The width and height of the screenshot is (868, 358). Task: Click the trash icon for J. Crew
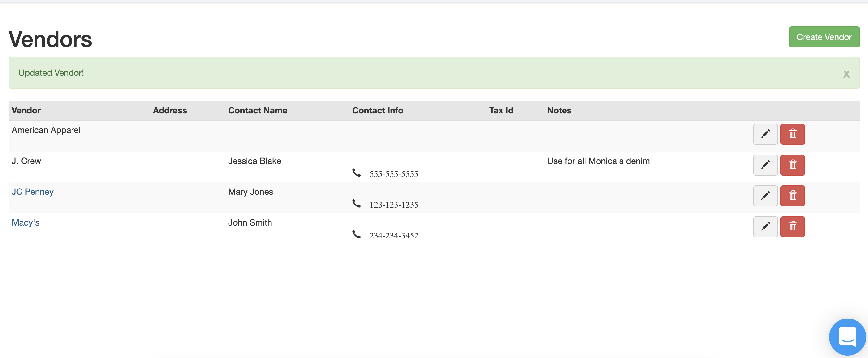pyautogui.click(x=792, y=165)
